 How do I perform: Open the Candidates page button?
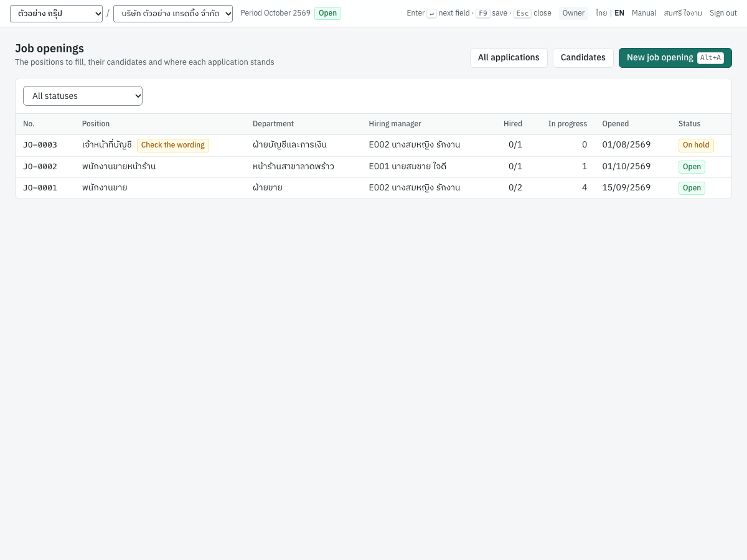[x=583, y=58]
